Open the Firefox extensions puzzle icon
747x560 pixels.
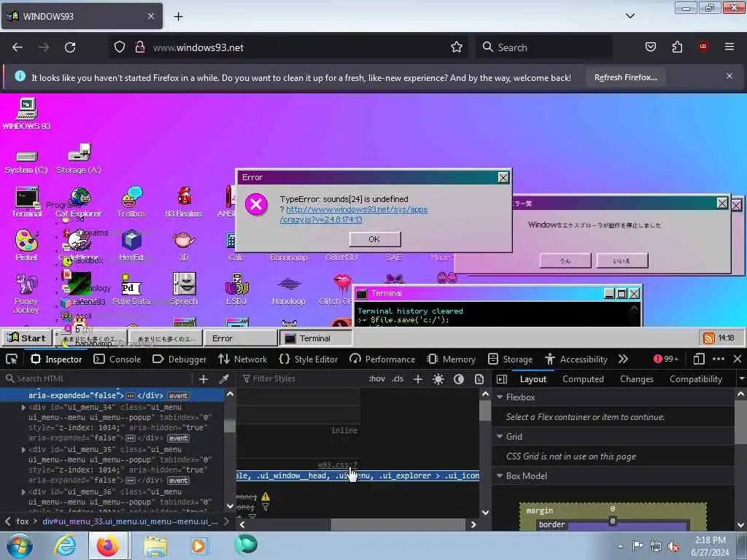tap(677, 47)
